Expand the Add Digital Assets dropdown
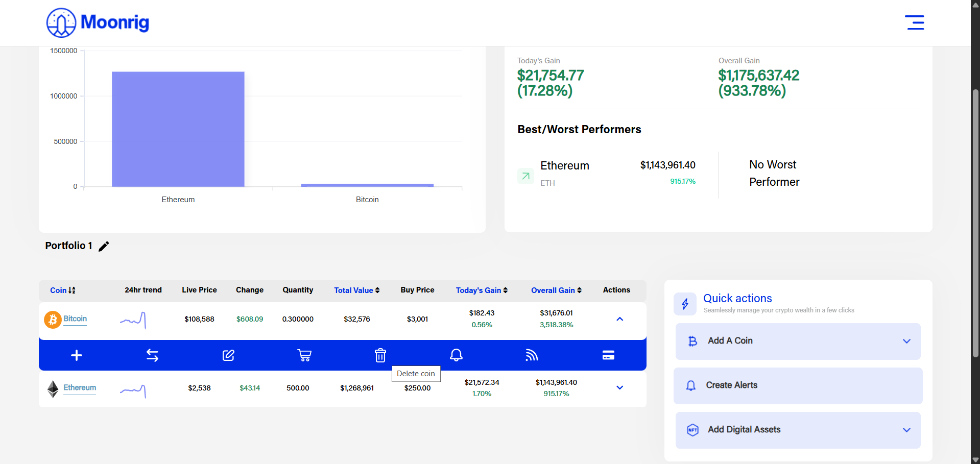Image resolution: width=980 pixels, height=464 pixels. (906, 430)
